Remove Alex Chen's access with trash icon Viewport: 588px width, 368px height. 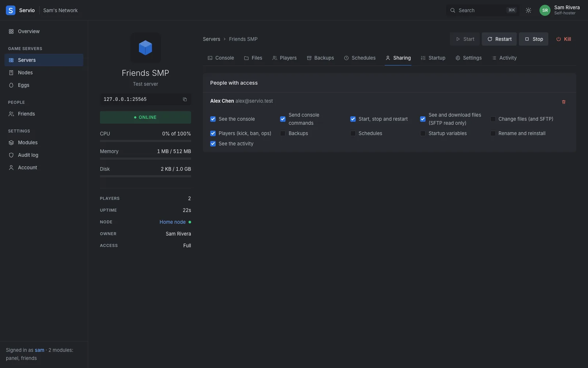coord(564,102)
